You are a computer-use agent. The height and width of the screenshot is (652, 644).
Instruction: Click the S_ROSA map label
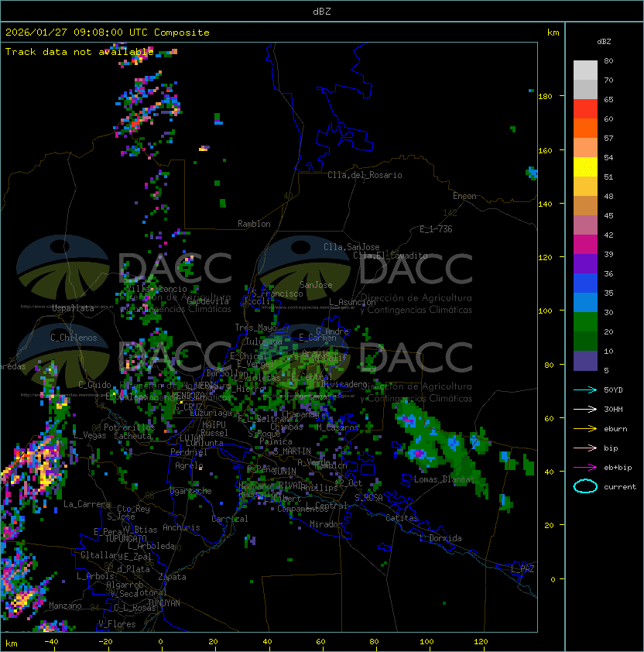click(x=368, y=498)
